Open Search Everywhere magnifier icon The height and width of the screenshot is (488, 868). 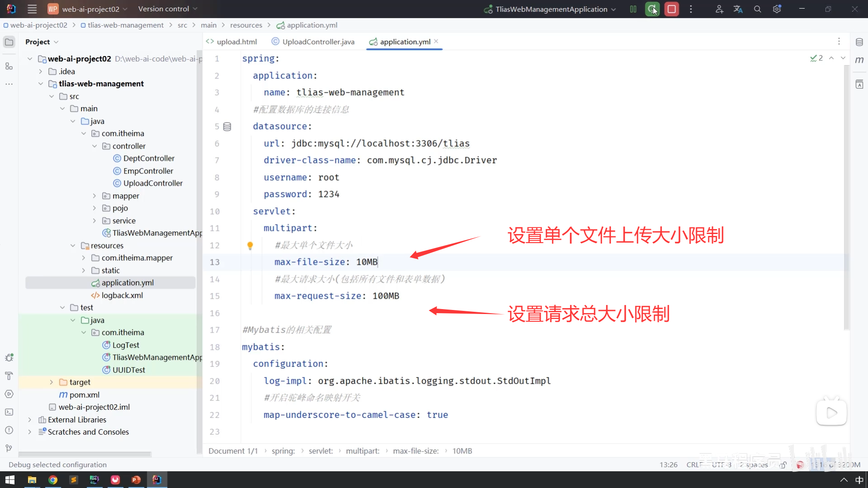[758, 9]
